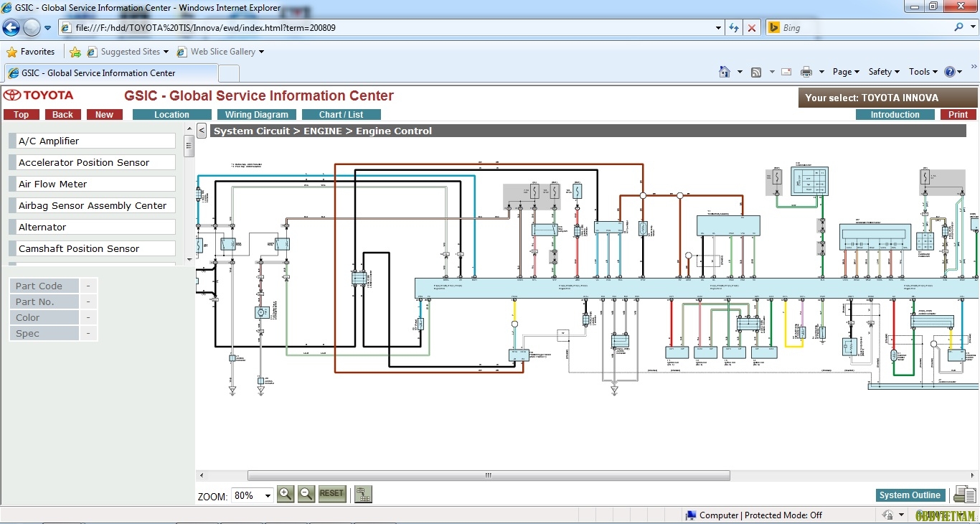This screenshot has width=980, height=524.
Task: Click the Spec label
Action: click(44, 333)
